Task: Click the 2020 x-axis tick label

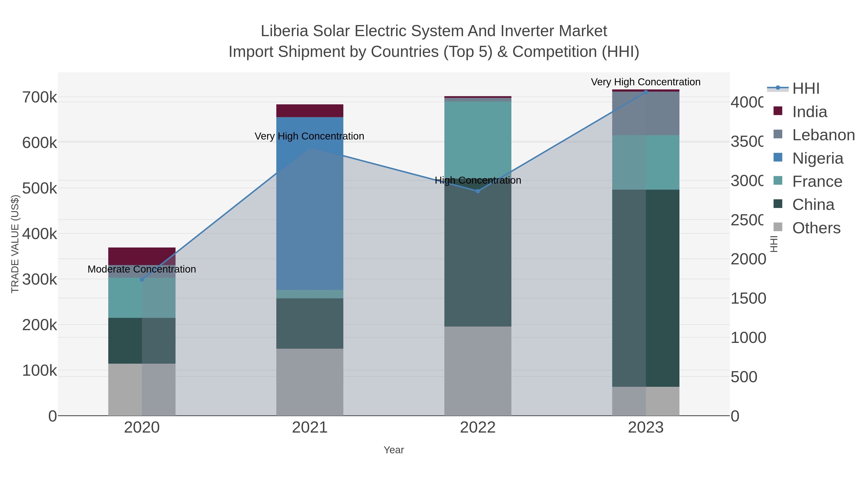Action: point(142,428)
